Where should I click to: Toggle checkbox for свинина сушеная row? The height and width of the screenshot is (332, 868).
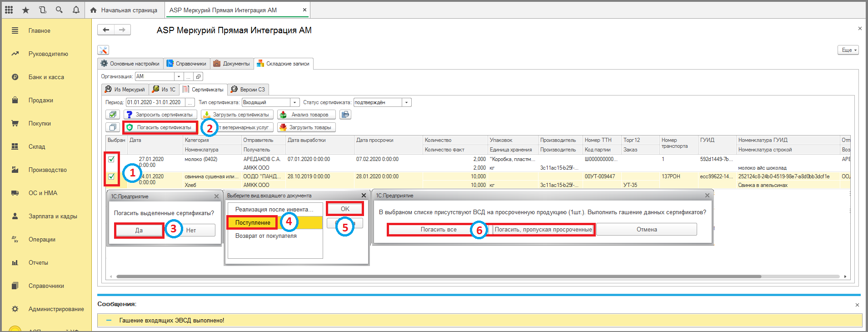pos(111,176)
